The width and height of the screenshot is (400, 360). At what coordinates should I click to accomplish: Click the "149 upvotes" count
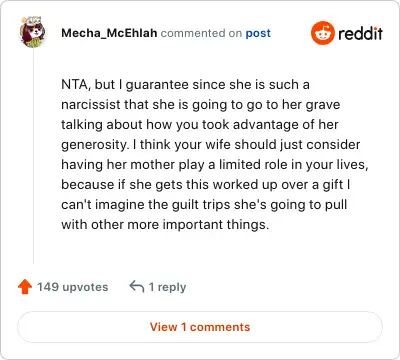72,287
